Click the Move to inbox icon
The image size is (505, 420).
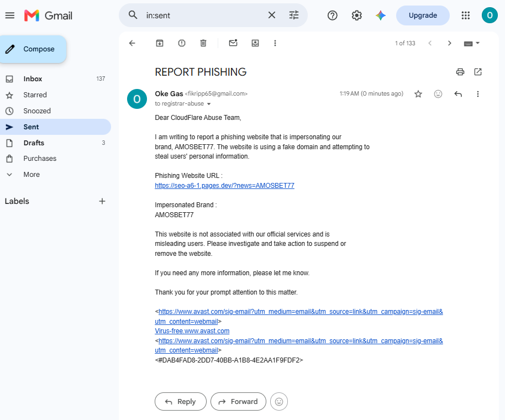(255, 43)
